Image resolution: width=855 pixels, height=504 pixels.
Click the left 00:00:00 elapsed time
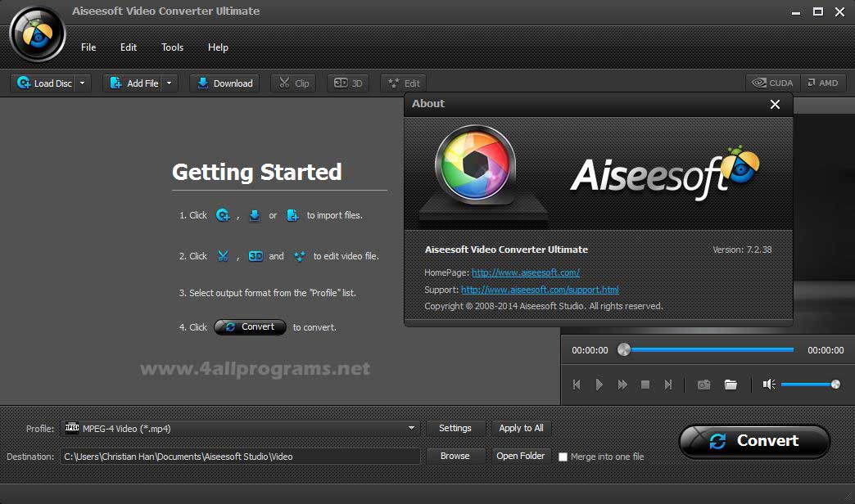pos(590,350)
